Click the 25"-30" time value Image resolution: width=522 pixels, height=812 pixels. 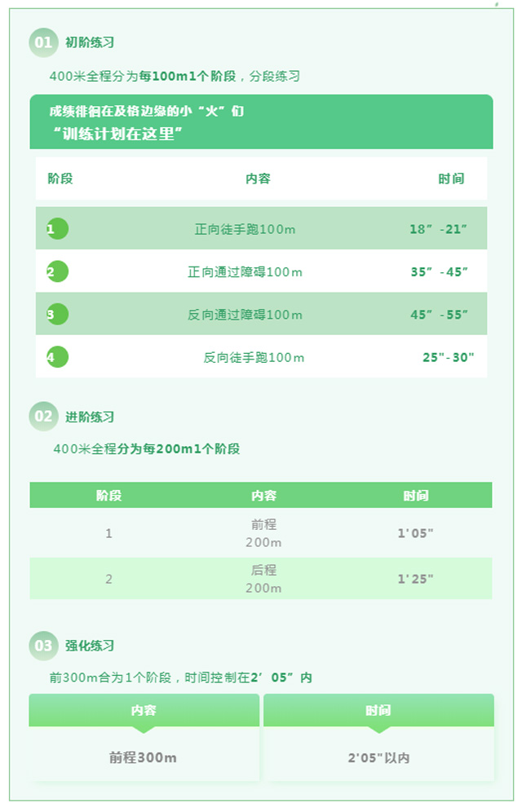pos(448,357)
